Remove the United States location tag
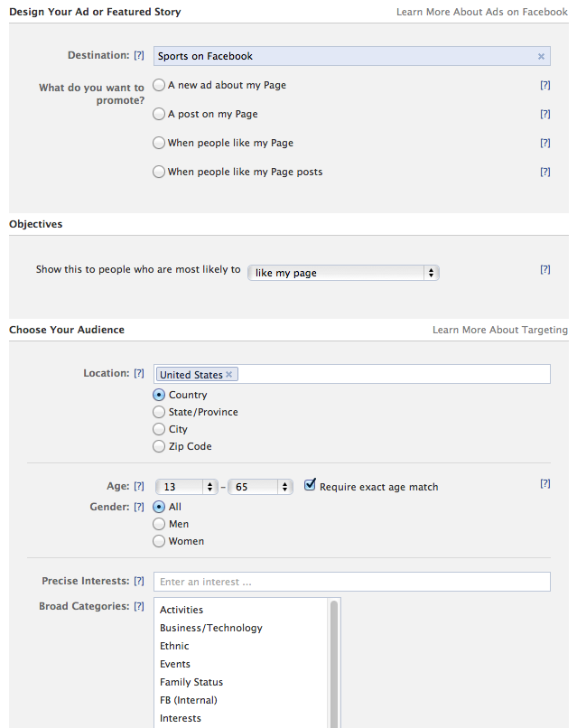 tap(228, 373)
